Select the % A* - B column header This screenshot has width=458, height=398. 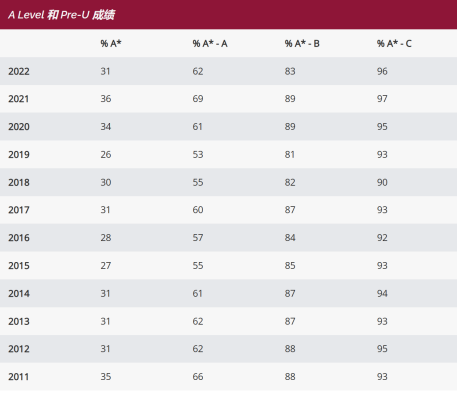pyautogui.click(x=302, y=44)
